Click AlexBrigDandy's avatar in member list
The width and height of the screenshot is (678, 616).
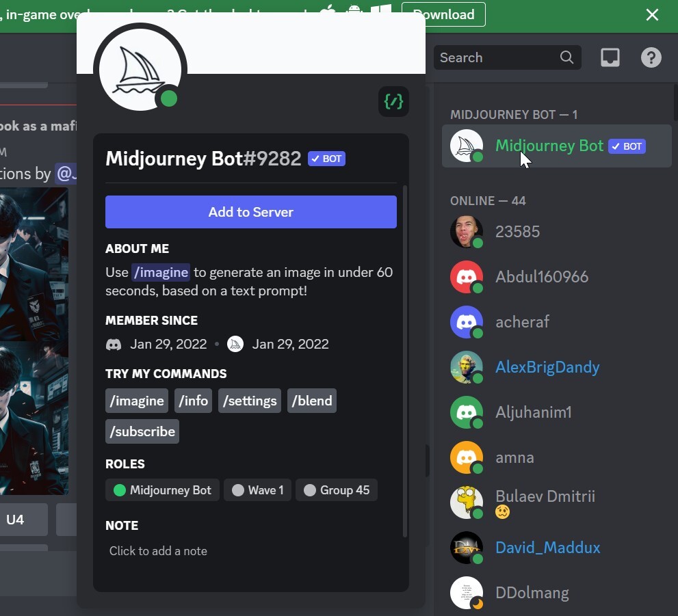(467, 367)
